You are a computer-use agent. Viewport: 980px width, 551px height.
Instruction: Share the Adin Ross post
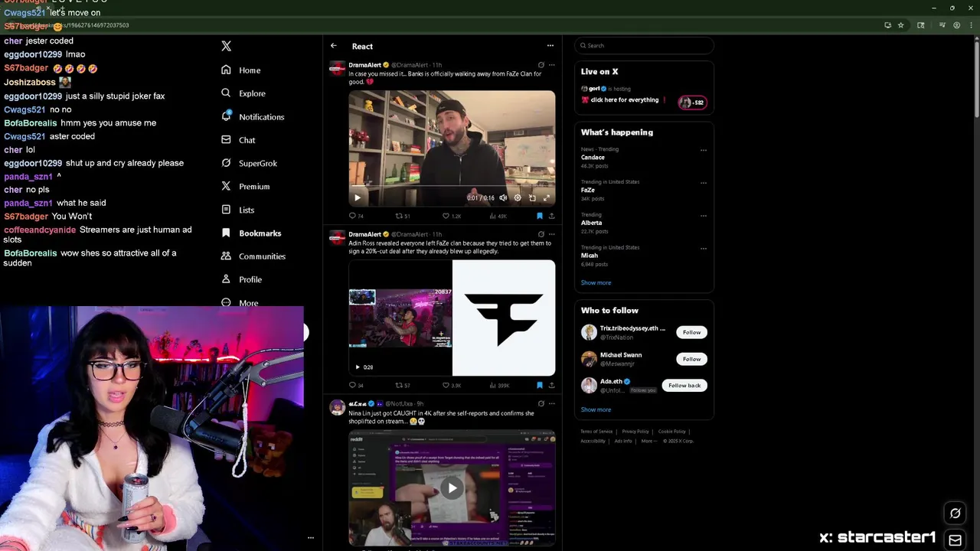(551, 385)
